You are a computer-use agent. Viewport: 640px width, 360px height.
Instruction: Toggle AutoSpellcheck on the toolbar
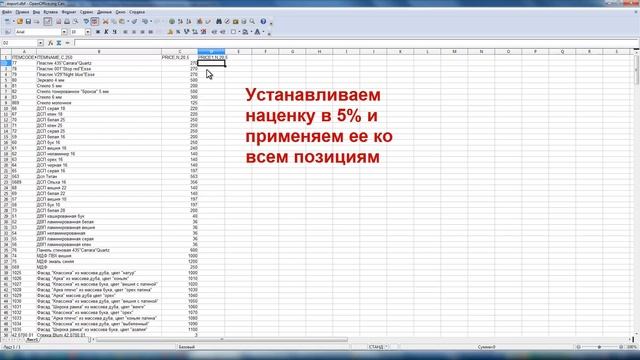tap(94, 21)
